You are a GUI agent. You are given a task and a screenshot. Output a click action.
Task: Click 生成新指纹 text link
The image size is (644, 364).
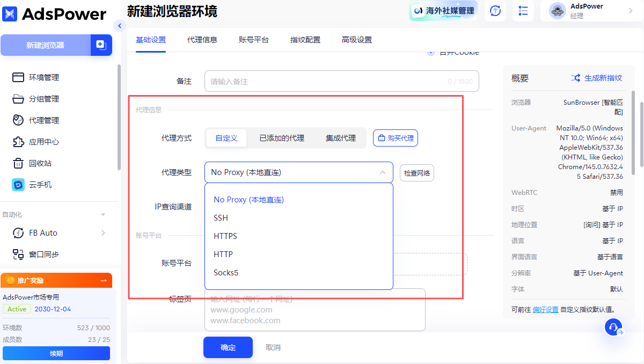pyautogui.click(x=603, y=78)
